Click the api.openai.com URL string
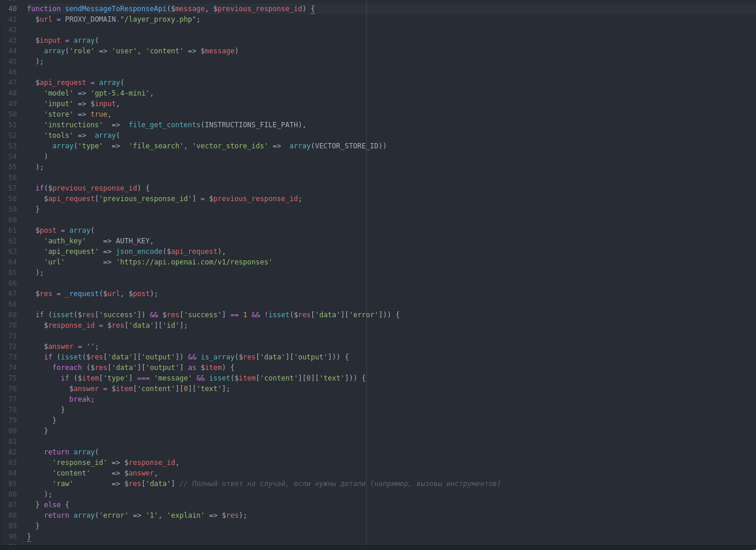The width and height of the screenshot is (756, 550). tap(194, 262)
